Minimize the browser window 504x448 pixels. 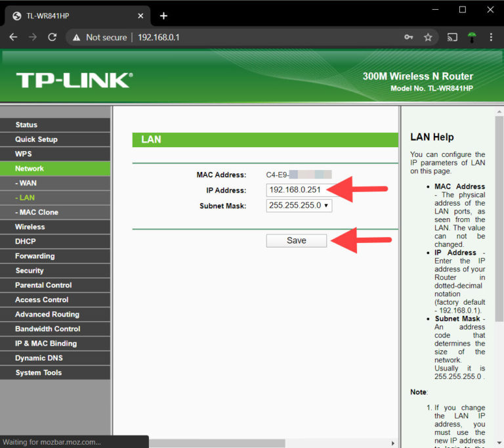435,10
